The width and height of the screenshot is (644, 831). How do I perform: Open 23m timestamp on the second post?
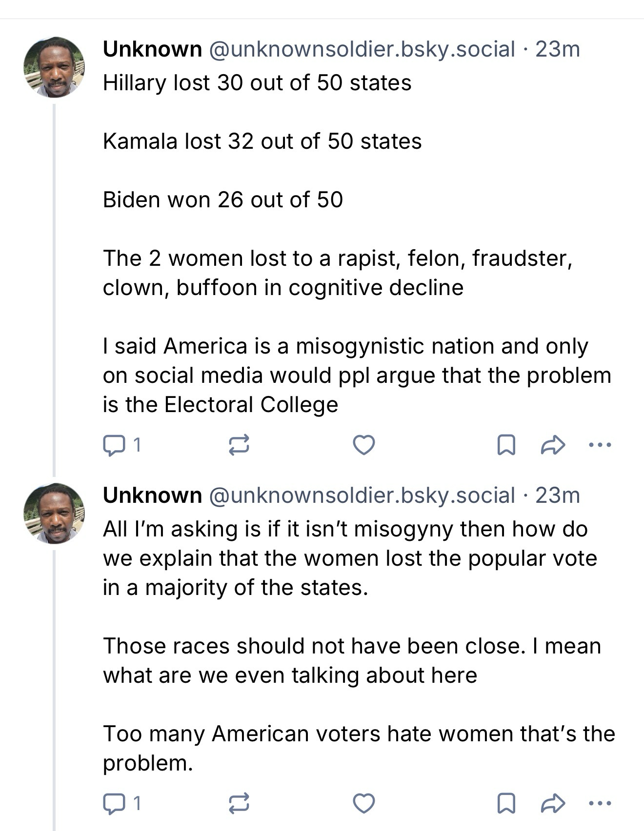pos(557,495)
